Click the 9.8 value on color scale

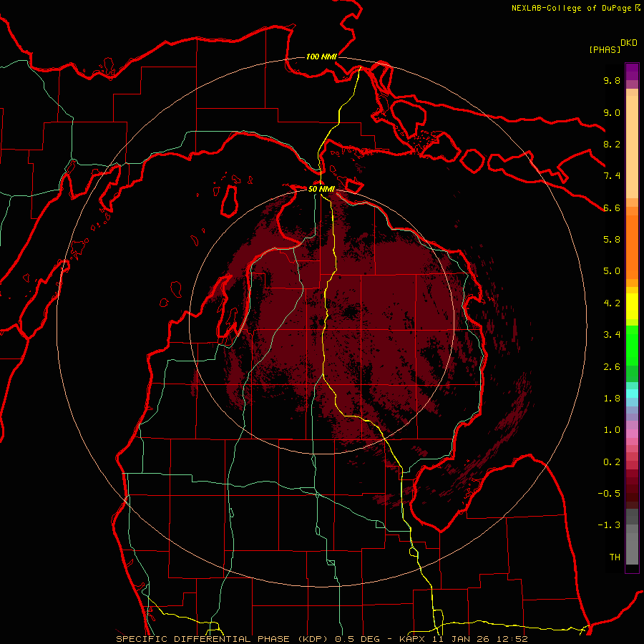612,80
